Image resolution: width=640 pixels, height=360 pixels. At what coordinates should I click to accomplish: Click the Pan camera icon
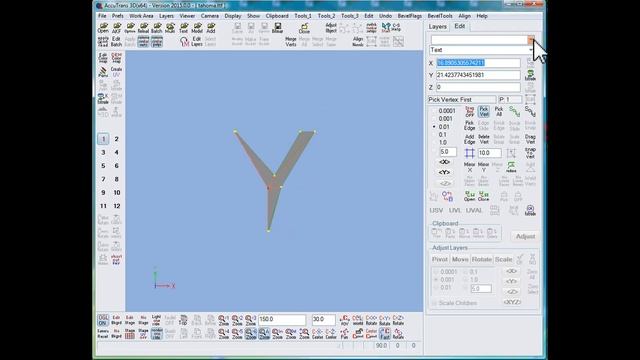pyautogui.click(x=344, y=334)
